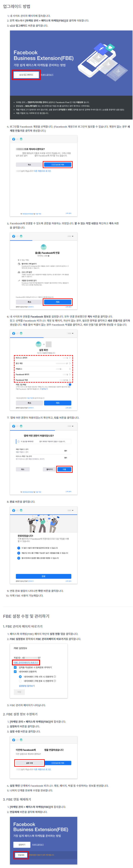Expand 비즈니스 관리자 row chevron
The height and width of the screenshot is (868, 133).
tap(69, 358)
